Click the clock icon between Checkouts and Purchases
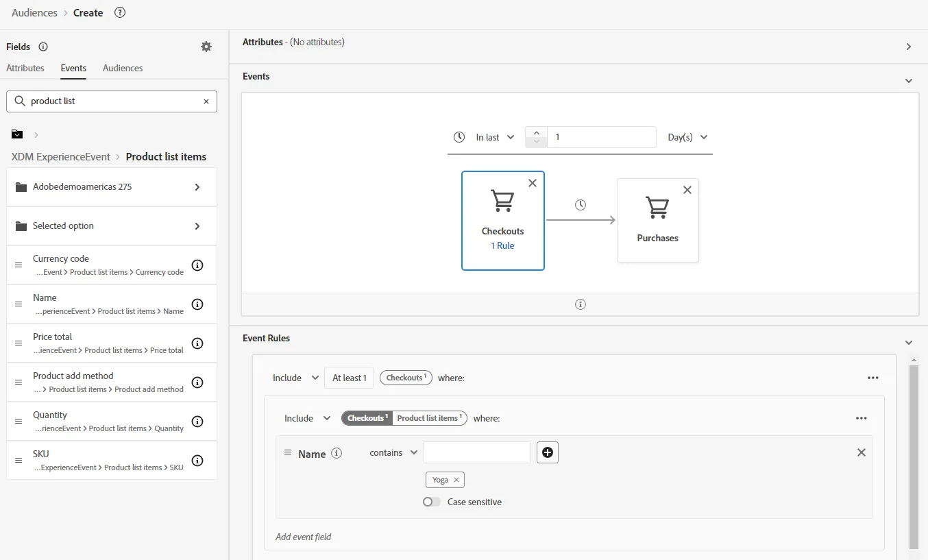 [x=581, y=205]
